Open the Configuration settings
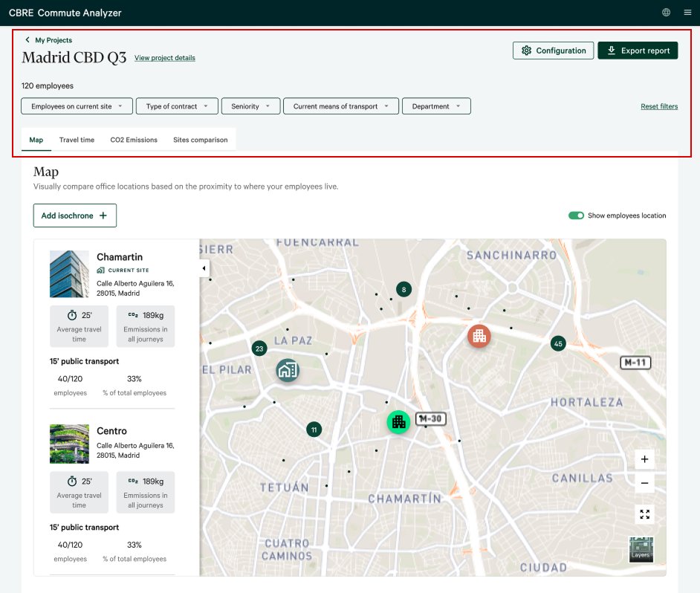 pyautogui.click(x=553, y=51)
